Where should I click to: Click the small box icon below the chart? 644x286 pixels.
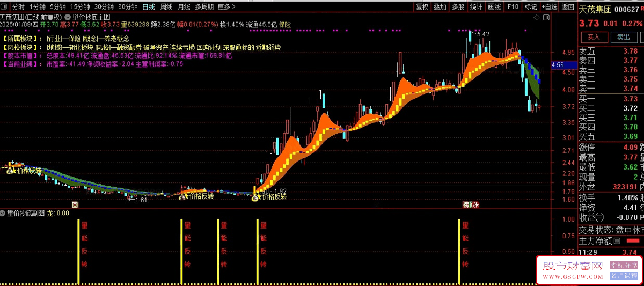[75, 204]
